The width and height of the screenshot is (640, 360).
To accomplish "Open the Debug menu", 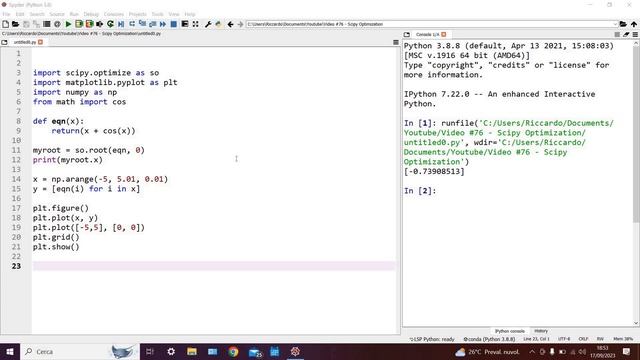I will (x=91, y=14).
